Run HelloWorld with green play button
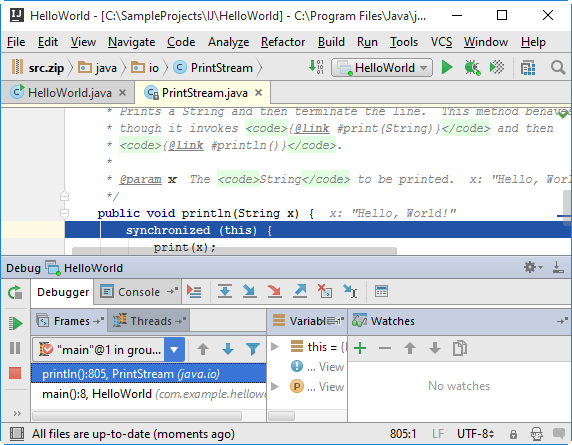Image resolution: width=572 pixels, height=445 pixels. pos(447,67)
